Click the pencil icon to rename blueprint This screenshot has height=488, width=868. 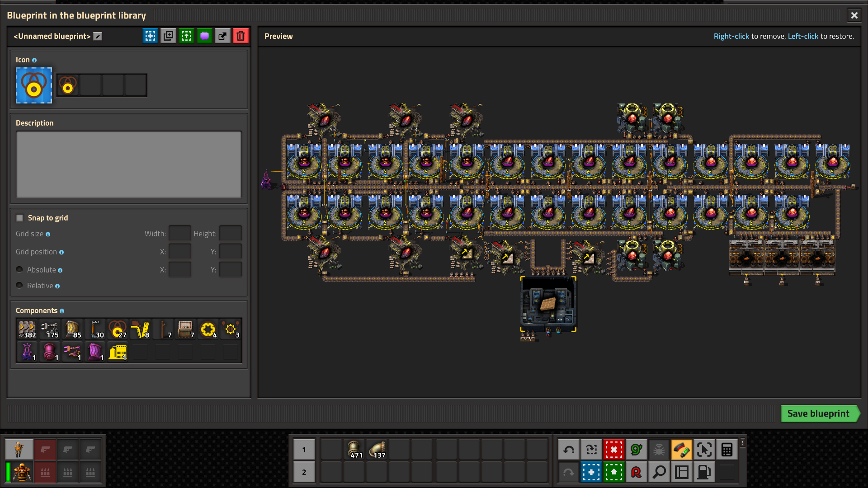(98, 36)
